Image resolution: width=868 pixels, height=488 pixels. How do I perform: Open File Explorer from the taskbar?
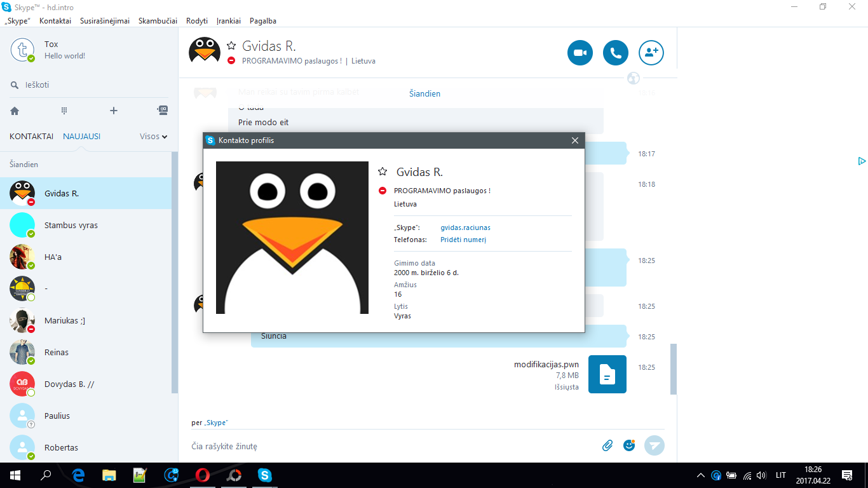[x=109, y=475]
